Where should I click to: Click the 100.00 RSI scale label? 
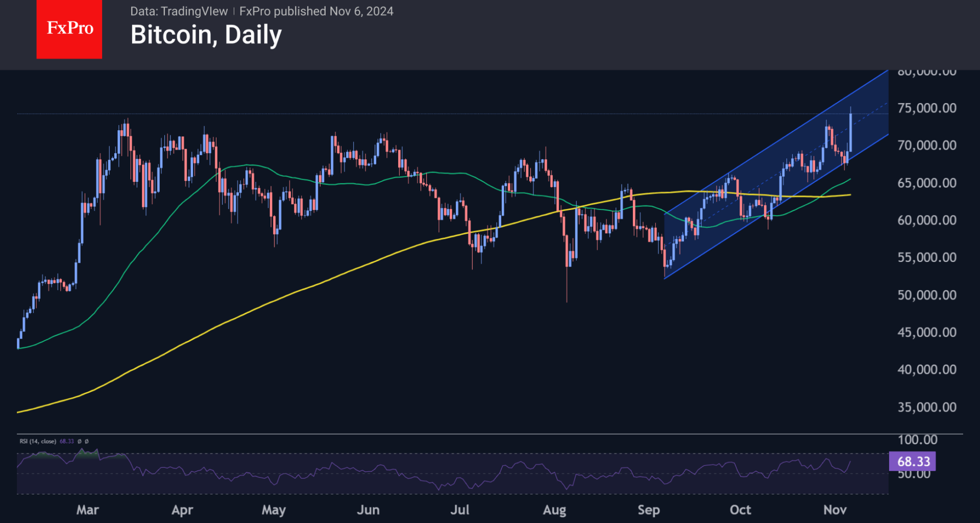[x=918, y=440]
